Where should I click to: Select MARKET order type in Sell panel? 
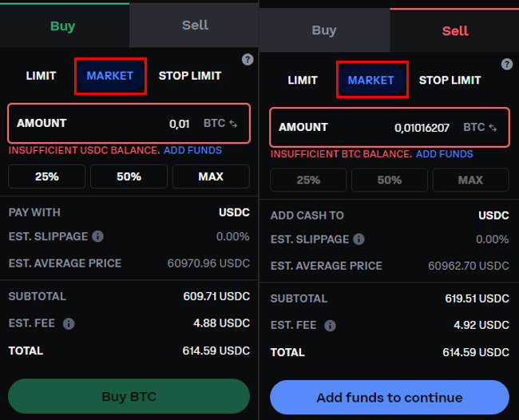(371, 80)
